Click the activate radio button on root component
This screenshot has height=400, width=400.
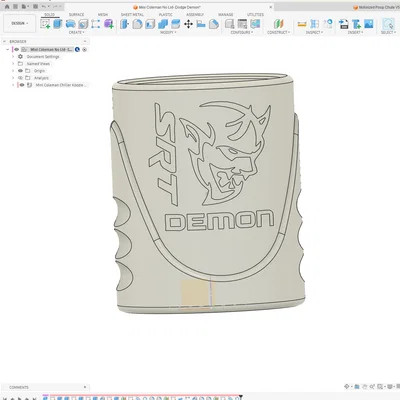click(84, 49)
